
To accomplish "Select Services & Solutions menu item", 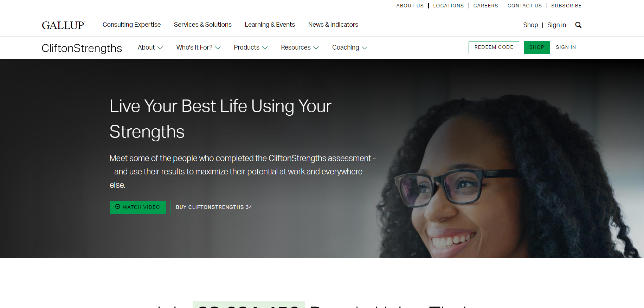I will [x=203, y=25].
